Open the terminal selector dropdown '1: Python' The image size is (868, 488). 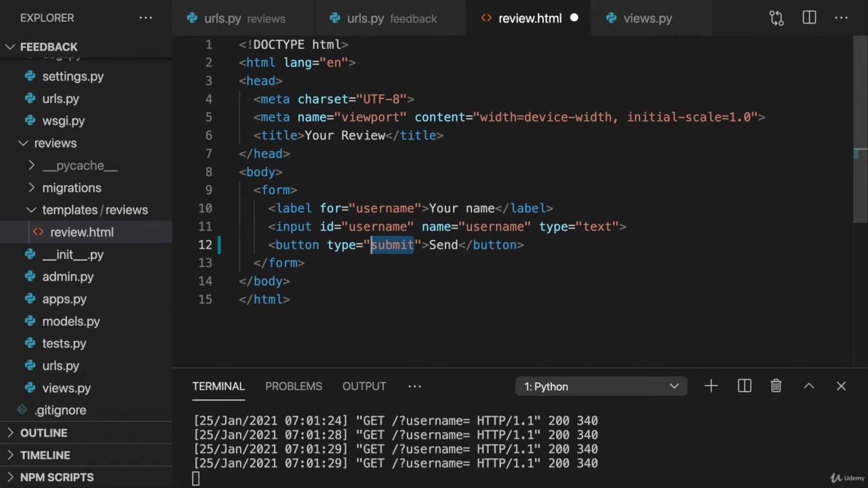(x=601, y=386)
